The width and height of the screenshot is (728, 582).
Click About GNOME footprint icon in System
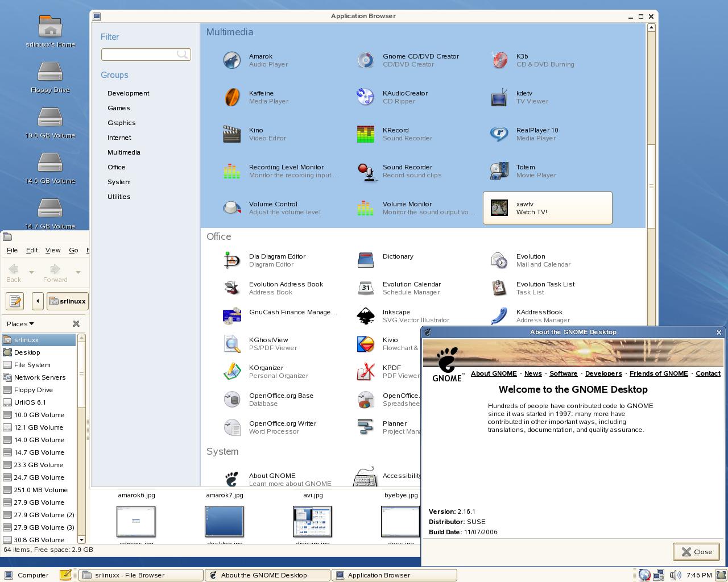tap(231, 479)
